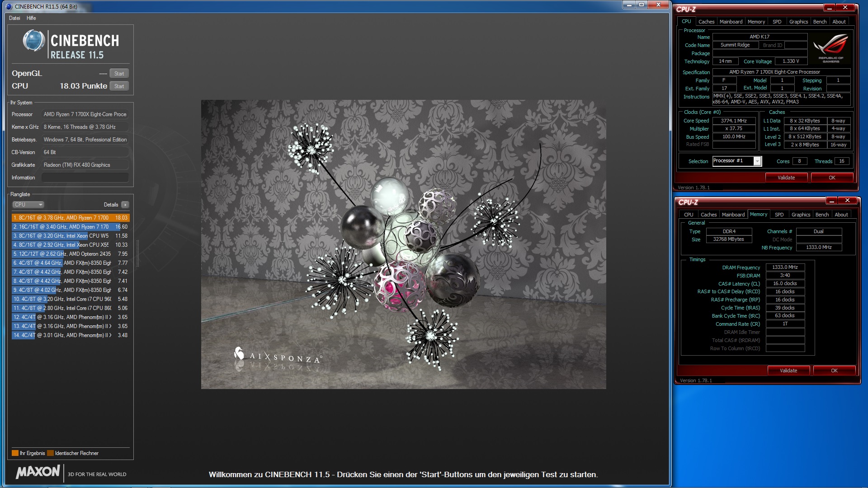868x488 pixels.
Task: Click OK in top CPU-Z window
Action: click(832, 178)
